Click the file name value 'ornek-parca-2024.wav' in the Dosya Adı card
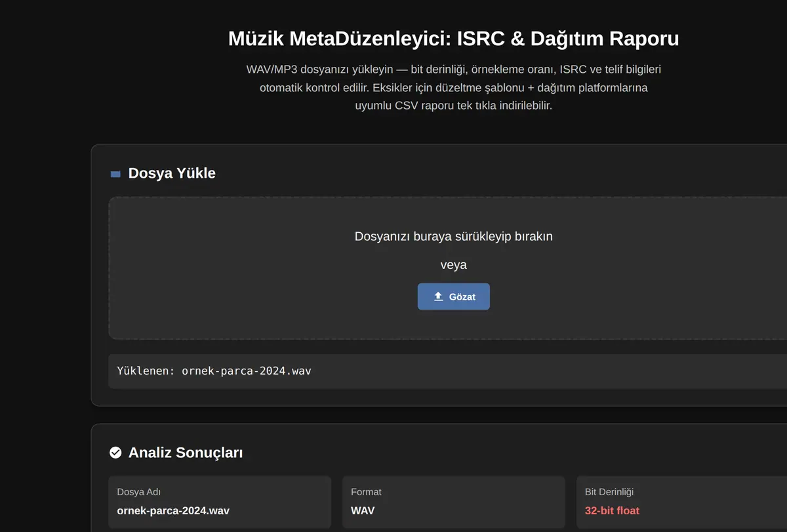 click(173, 510)
